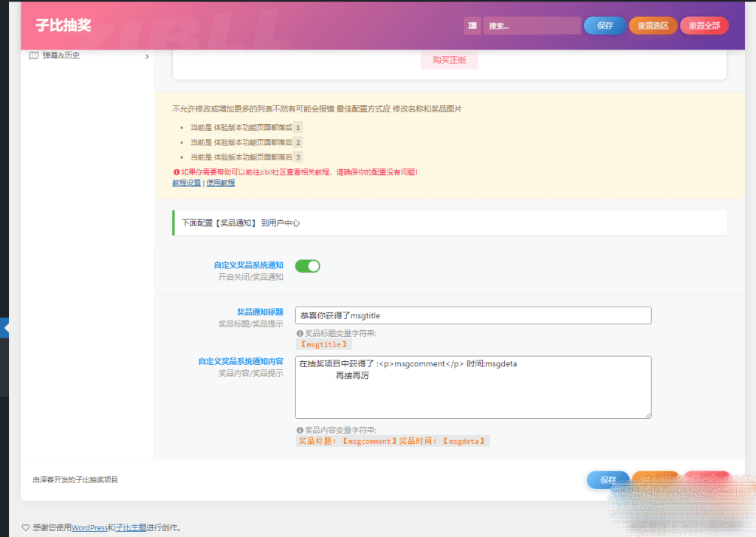Click the bottom 保存 button in the footer bar
This screenshot has height=537, width=756.
point(608,480)
